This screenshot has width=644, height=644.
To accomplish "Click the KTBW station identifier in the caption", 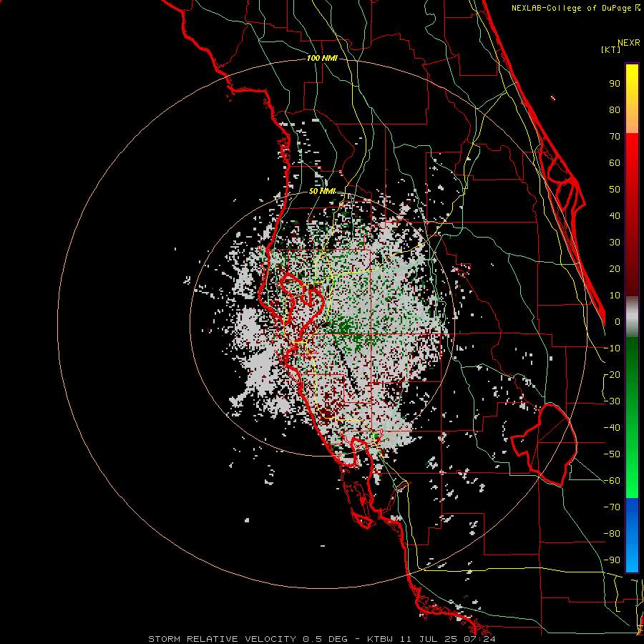I will point(380,639).
